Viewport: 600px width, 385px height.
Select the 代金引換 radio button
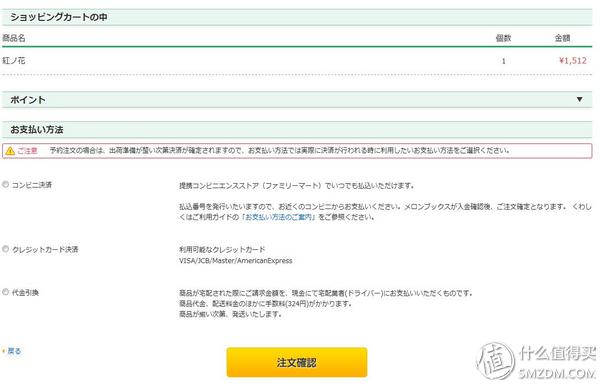pyautogui.click(x=5, y=292)
